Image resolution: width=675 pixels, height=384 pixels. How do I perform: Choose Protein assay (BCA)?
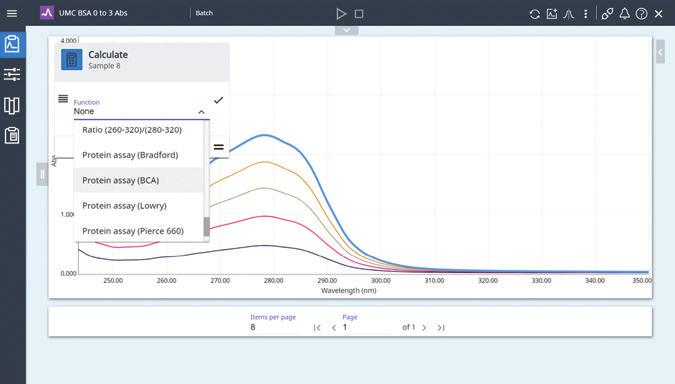(138, 180)
